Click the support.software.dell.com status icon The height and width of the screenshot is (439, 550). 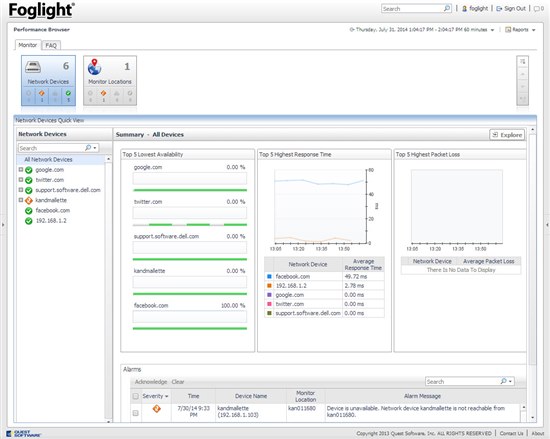29,190
